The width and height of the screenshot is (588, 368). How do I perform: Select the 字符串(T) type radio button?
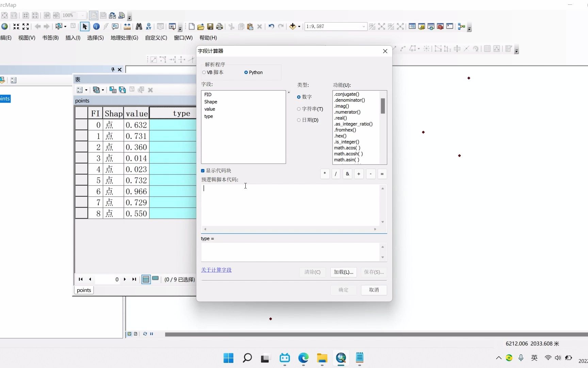pyautogui.click(x=299, y=109)
